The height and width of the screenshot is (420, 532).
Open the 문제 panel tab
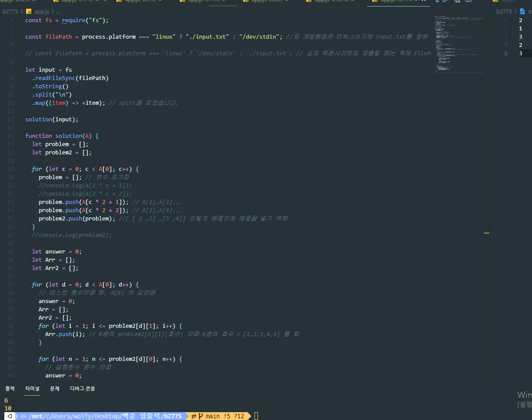(x=55, y=388)
